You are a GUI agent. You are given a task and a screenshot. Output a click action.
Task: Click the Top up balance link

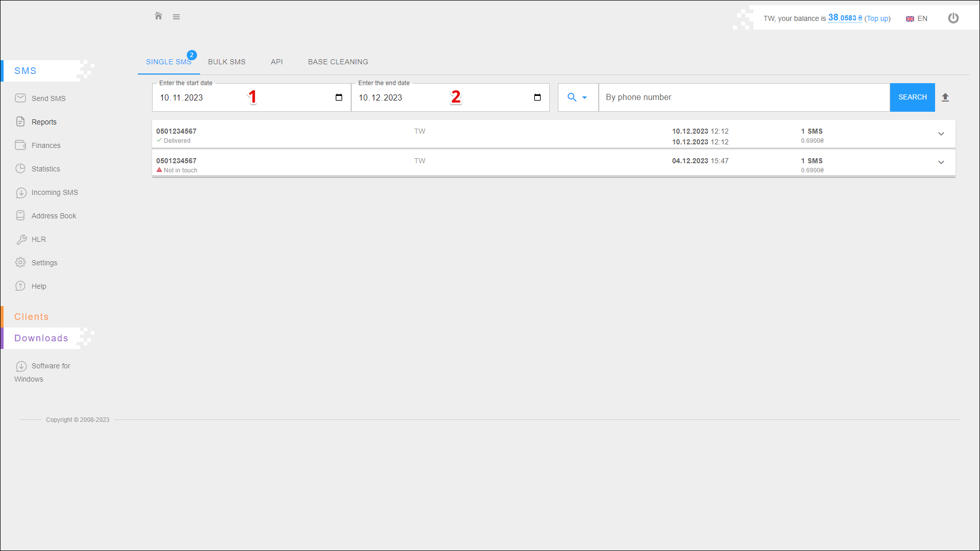pos(877,18)
